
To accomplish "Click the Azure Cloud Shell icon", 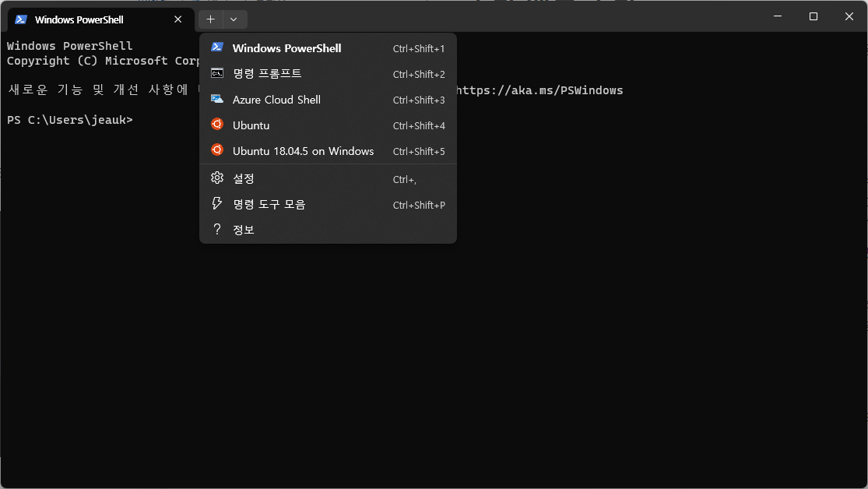I will (217, 99).
